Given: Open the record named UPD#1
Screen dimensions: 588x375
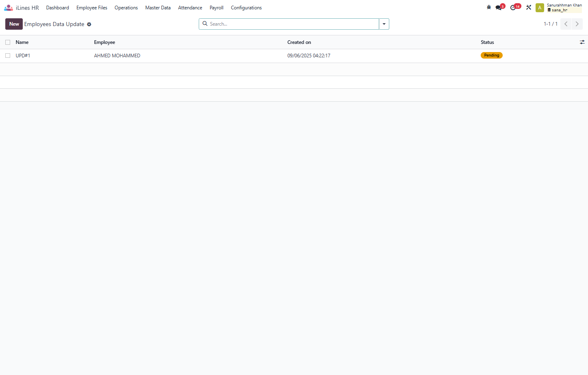Looking at the screenshot, I should [23, 56].
